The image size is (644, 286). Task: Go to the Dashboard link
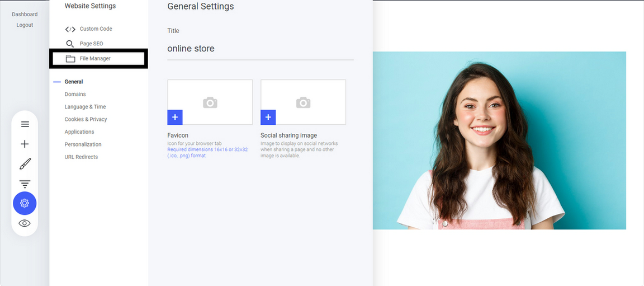click(25, 15)
